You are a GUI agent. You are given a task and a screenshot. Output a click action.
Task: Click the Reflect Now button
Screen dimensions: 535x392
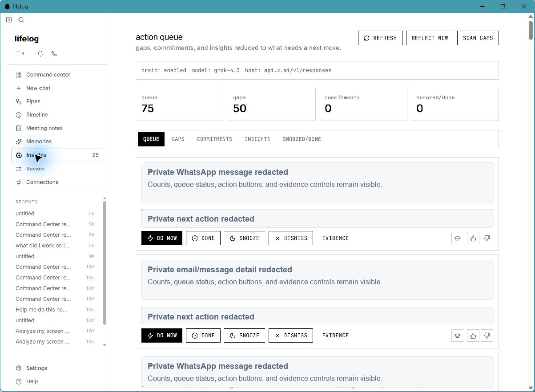coord(430,38)
